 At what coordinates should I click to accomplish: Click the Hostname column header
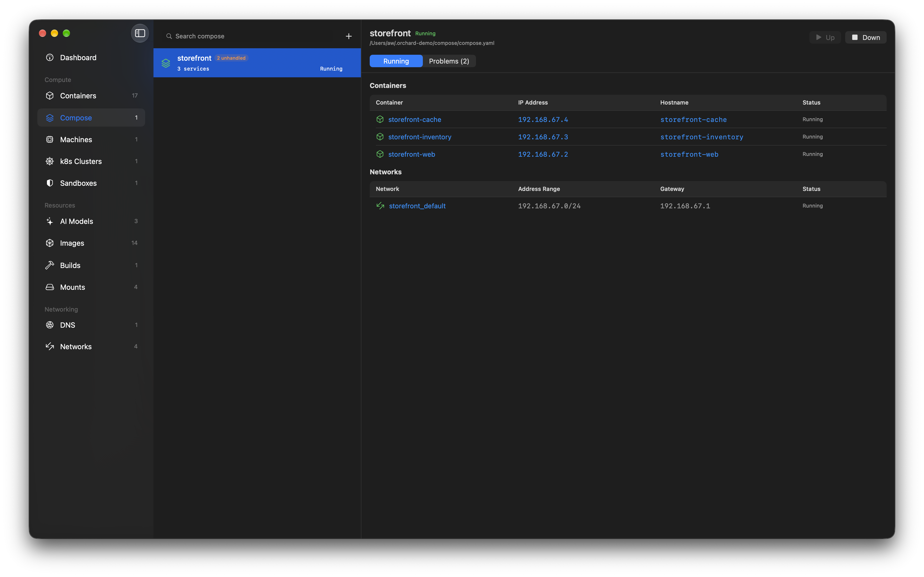pyautogui.click(x=674, y=103)
